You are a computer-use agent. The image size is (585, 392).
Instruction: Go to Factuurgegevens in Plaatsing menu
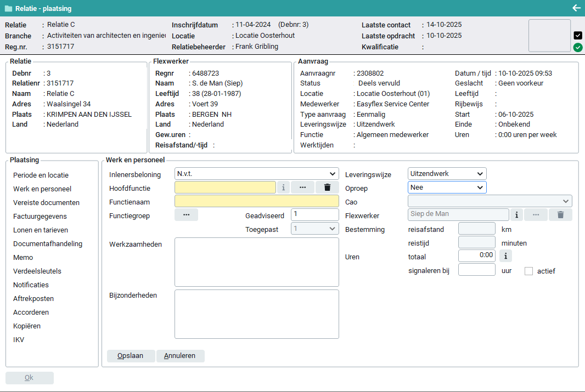point(40,217)
